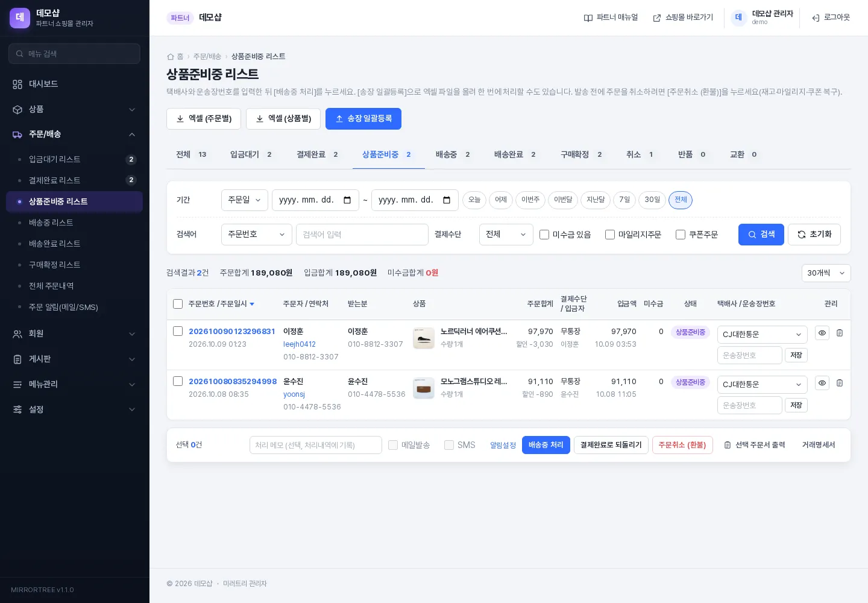Sort by 주문번호/주문일시 arrow
This screenshot has height=603, width=868.
[x=252, y=304]
